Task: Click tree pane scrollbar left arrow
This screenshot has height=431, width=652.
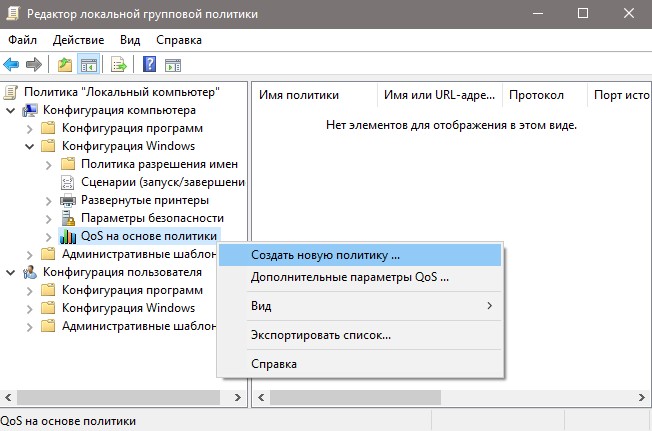Action: (x=8, y=397)
